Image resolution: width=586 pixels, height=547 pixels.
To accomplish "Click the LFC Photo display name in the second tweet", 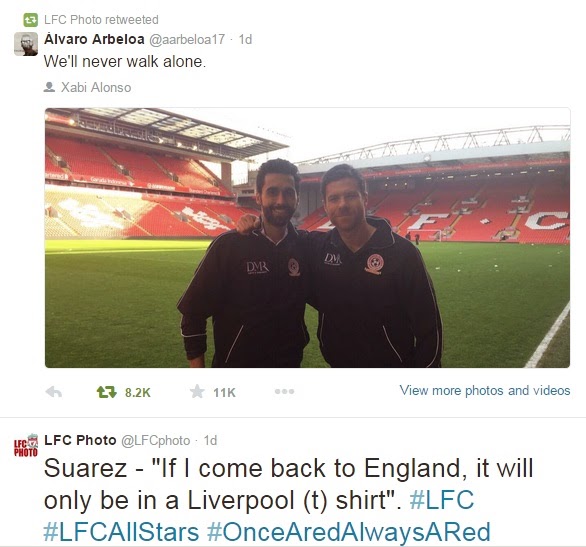I will click(x=80, y=440).
